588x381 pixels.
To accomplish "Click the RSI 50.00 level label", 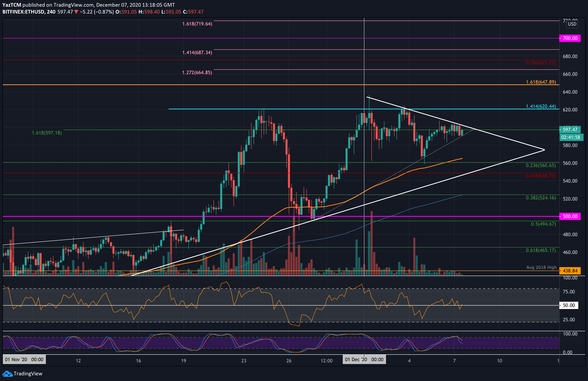I will pyautogui.click(x=568, y=305).
